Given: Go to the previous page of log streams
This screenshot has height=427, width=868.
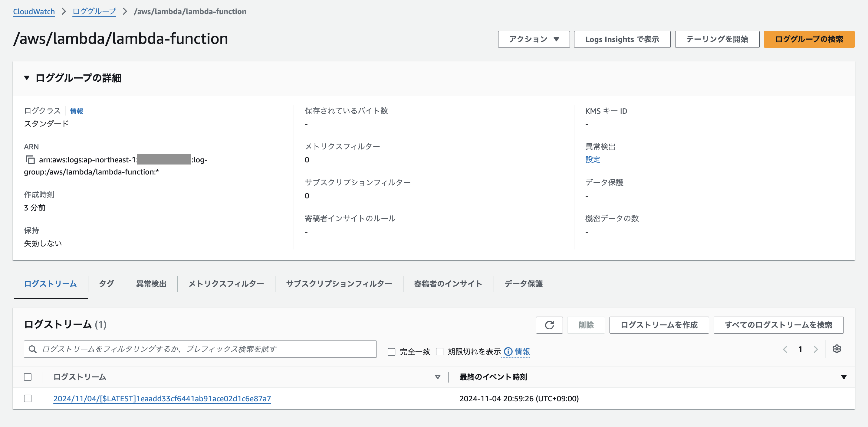Looking at the screenshot, I should click(785, 349).
